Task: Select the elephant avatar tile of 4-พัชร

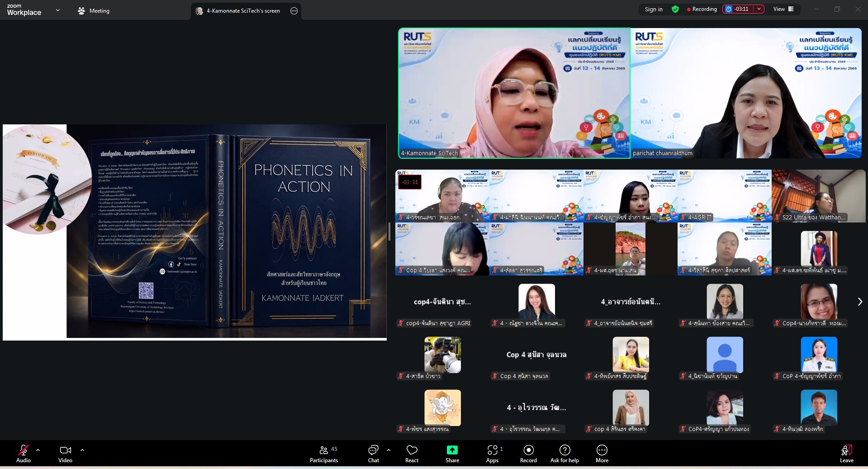Action: (442, 408)
